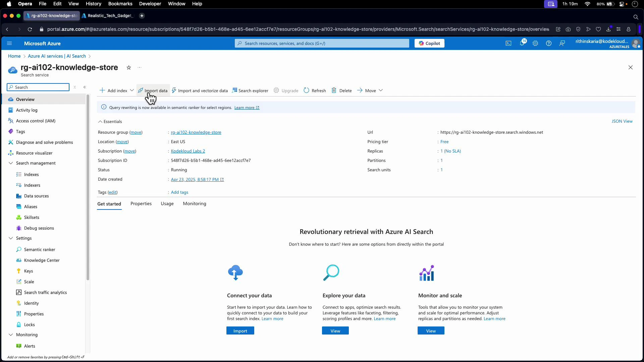The image size is (644, 362).
Task: Open Import and vectorize data
Action: tap(200, 90)
